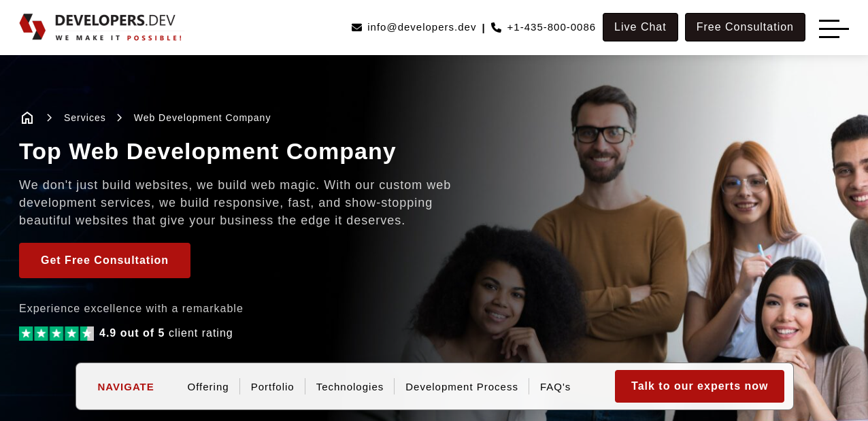Click the chevron after the home icon
The image size is (868, 421).
pos(49,118)
